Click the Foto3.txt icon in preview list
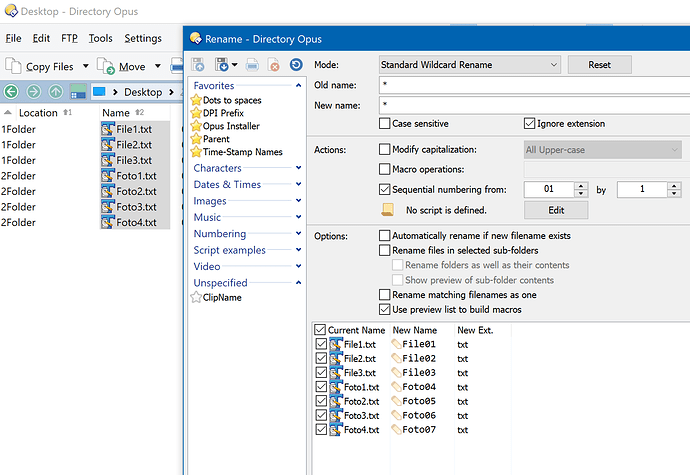Screen dimensions: 690x475 click(336, 415)
